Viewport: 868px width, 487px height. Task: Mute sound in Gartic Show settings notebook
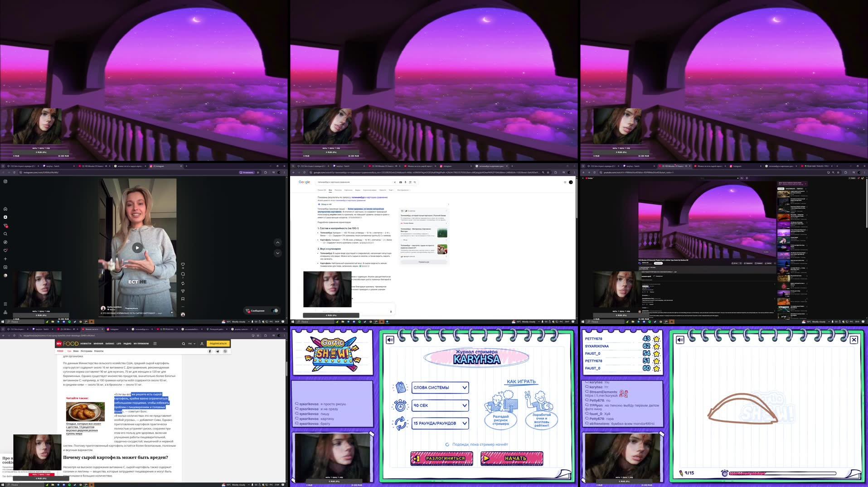[x=390, y=340]
